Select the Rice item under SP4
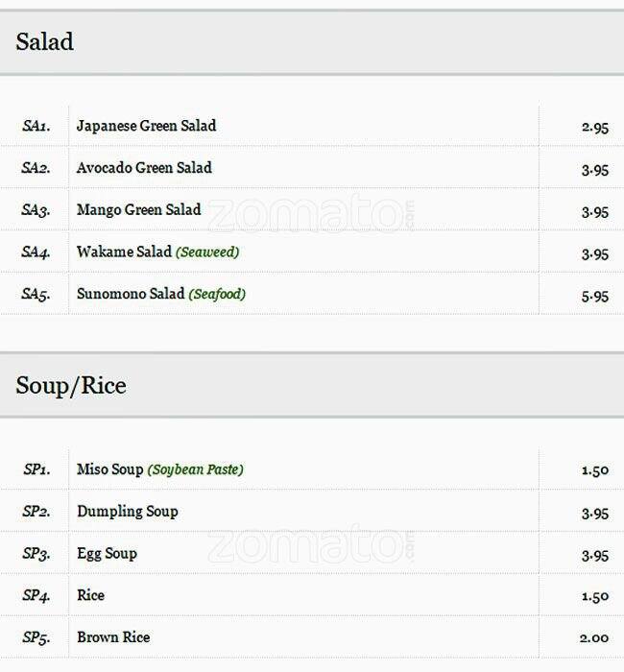Viewport: 624px width, 672px height. (90, 596)
